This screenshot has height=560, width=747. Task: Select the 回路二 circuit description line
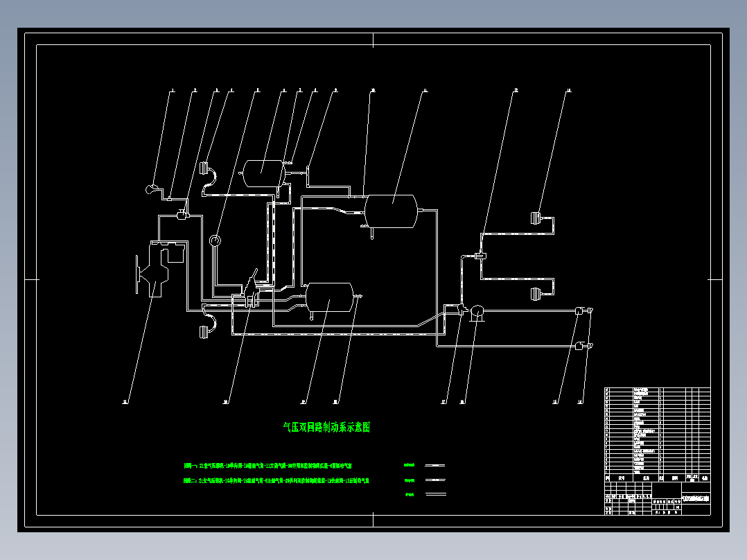276,480
